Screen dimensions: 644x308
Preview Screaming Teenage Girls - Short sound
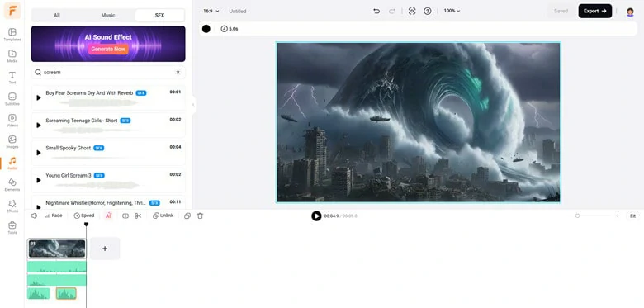(39, 126)
